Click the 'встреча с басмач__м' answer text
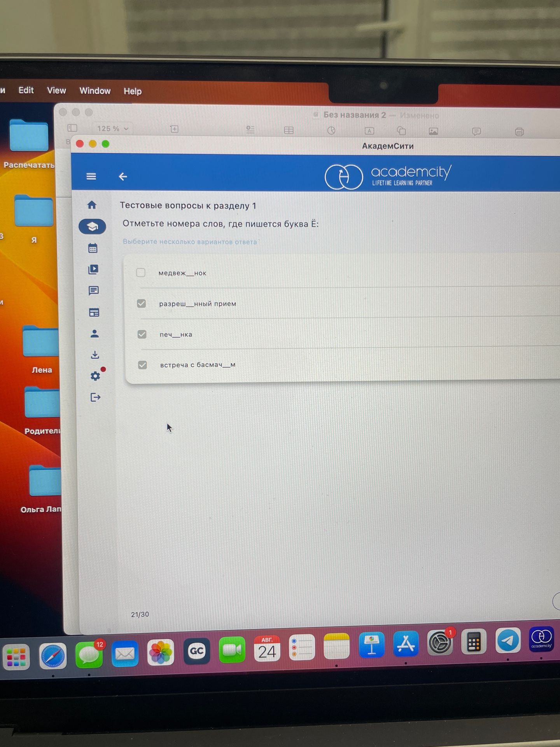 tap(198, 365)
